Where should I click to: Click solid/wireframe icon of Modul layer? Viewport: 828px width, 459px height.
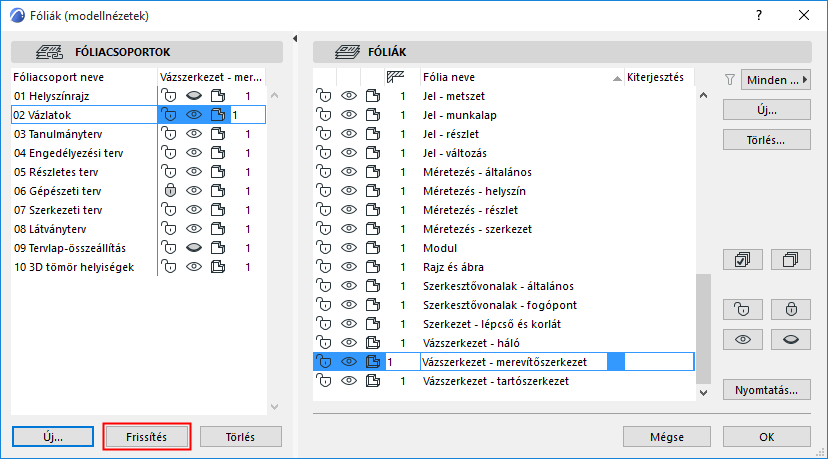coord(373,248)
